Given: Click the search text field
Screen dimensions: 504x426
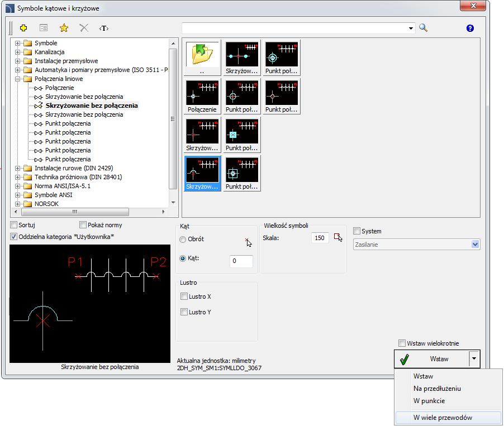Looking at the screenshot, I should point(295,28).
